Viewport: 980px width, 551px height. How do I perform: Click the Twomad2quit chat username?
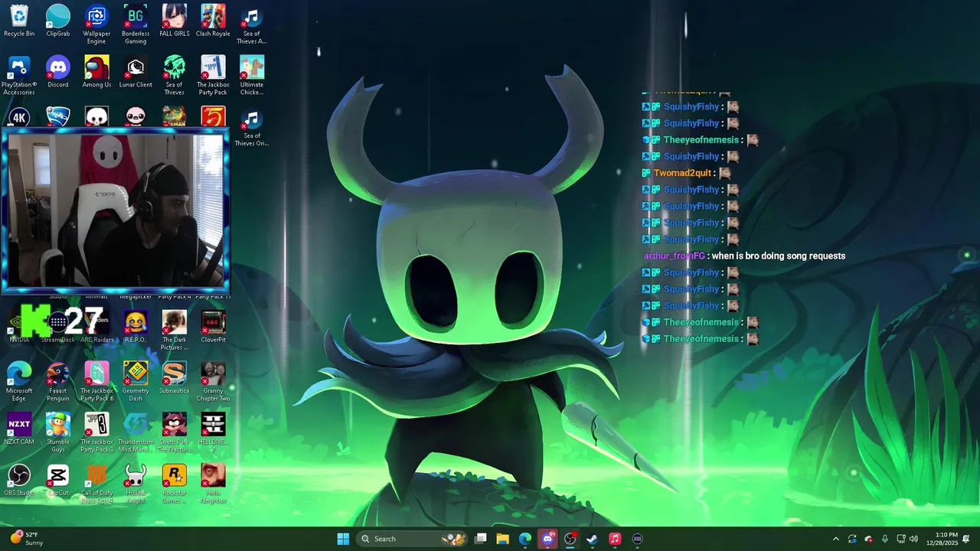(682, 173)
